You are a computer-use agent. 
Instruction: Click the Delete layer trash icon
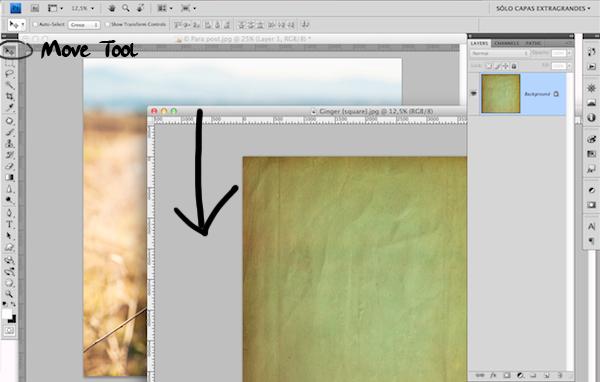[x=560, y=375]
